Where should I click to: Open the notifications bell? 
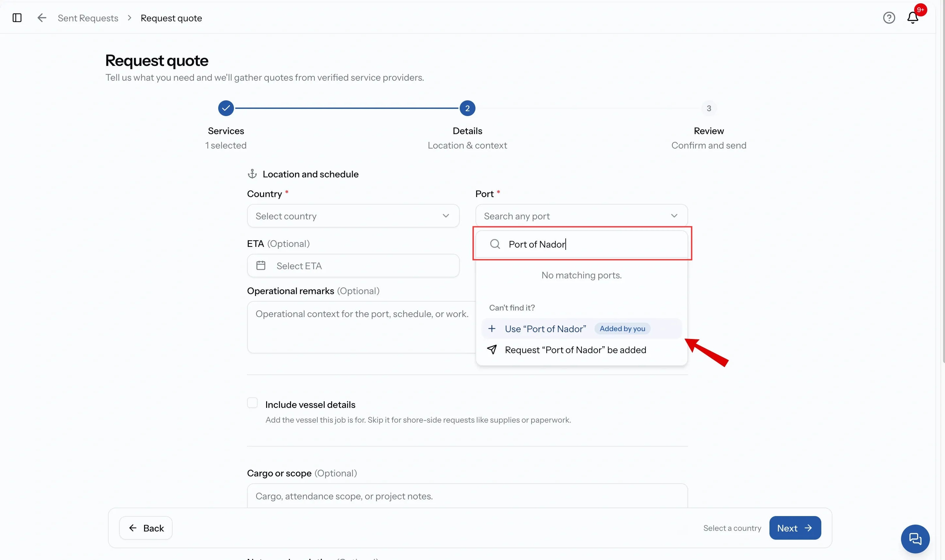913,18
